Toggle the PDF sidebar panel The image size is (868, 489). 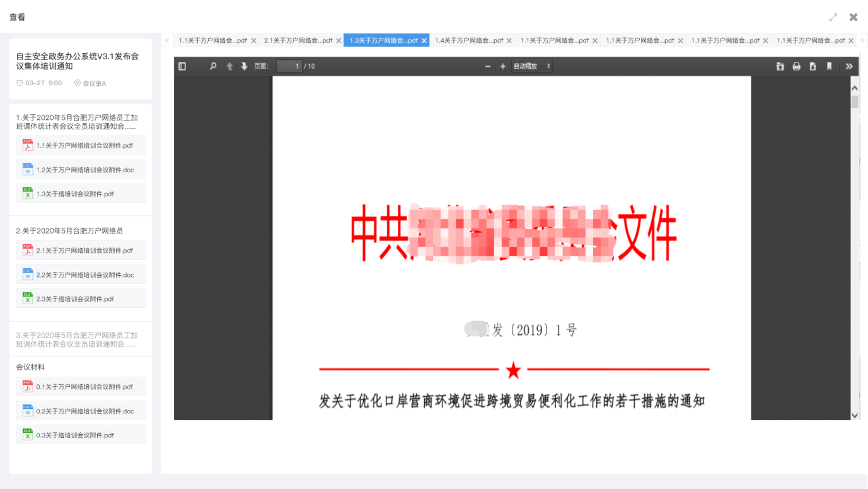click(182, 66)
